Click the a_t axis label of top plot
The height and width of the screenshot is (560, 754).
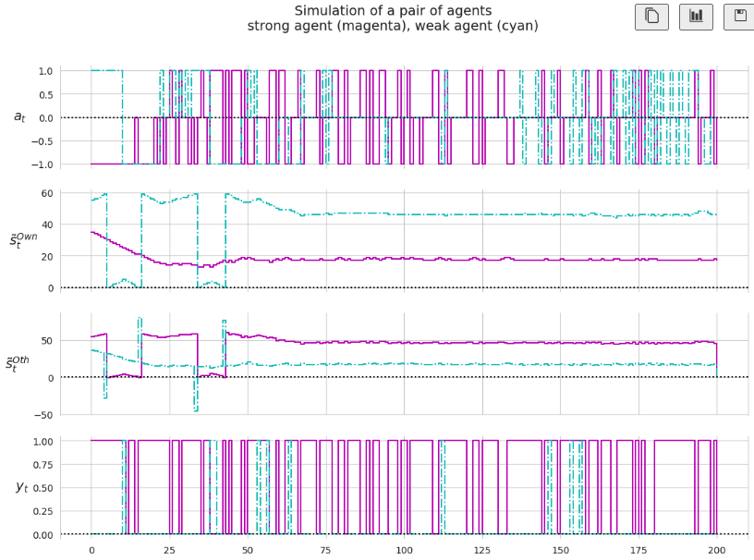19,117
